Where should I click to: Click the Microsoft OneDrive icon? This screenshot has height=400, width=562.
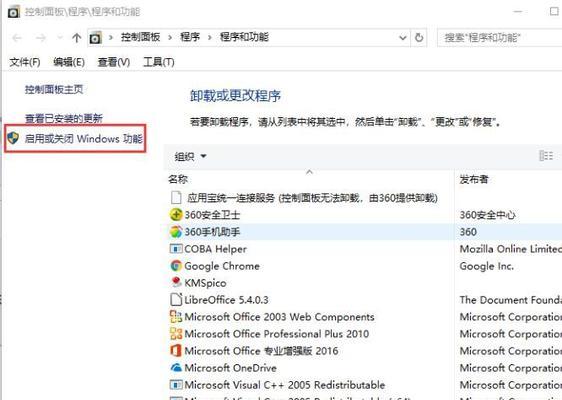176,368
